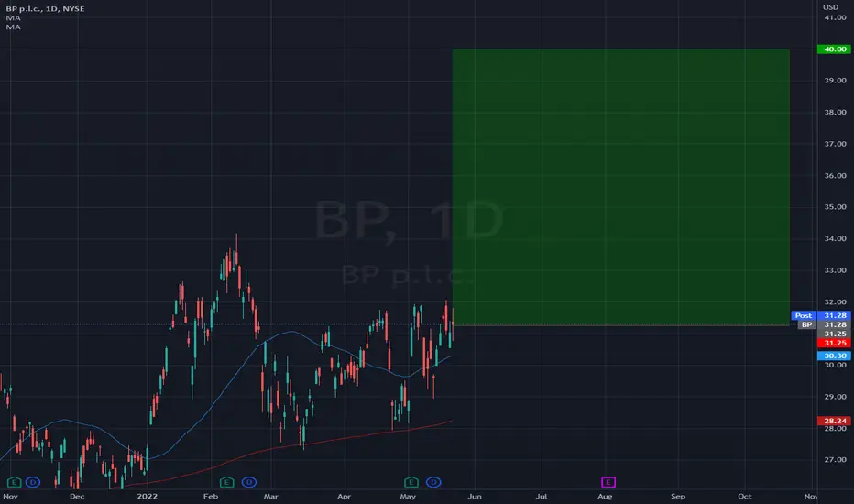Viewport: 854px width, 504px height.
Task: Click the 30.00 price axis label
Action: click(x=836, y=365)
